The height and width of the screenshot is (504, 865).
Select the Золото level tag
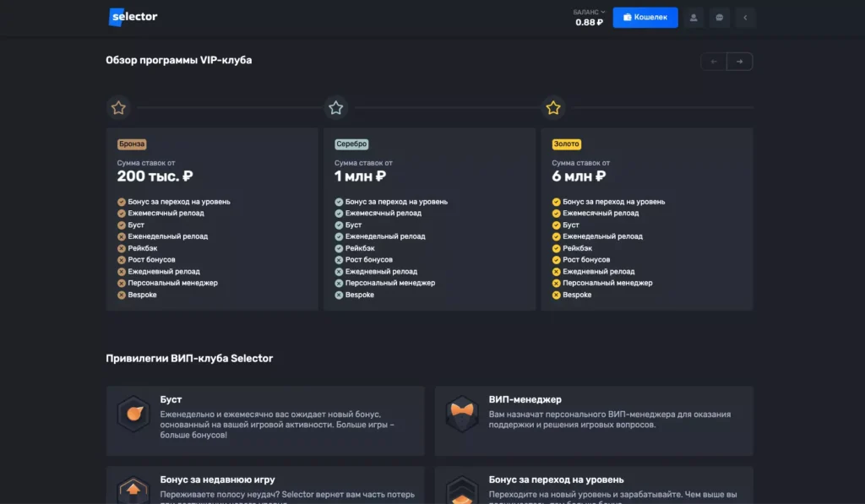(566, 144)
